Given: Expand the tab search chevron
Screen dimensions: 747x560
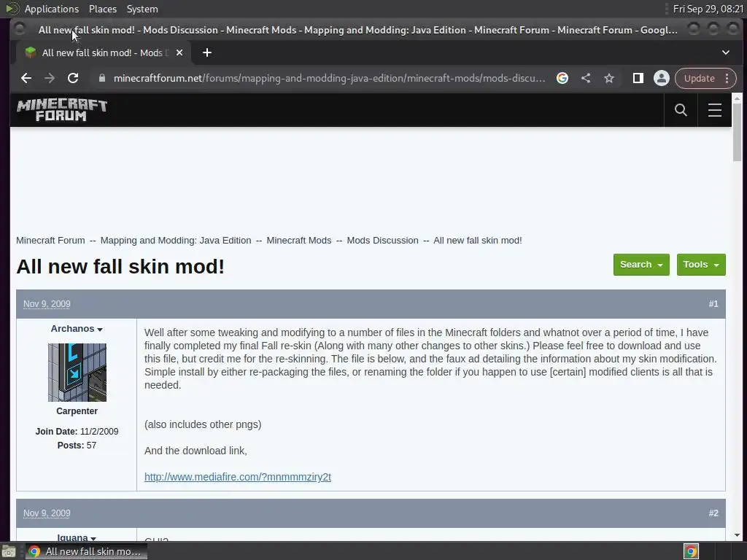Looking at the screenshot, I should [x=726, y=52].
